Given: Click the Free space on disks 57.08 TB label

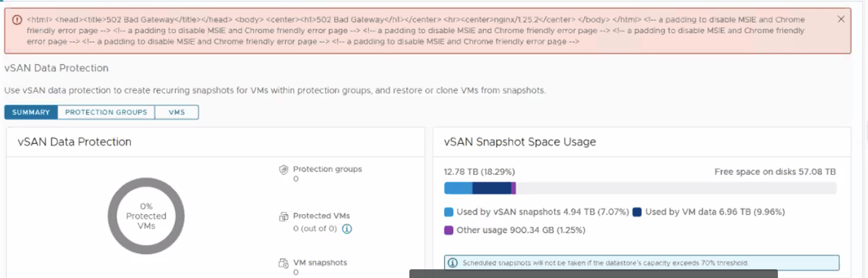Looking at the screenshot, I should pyautogui.click(x=775, y=172).
